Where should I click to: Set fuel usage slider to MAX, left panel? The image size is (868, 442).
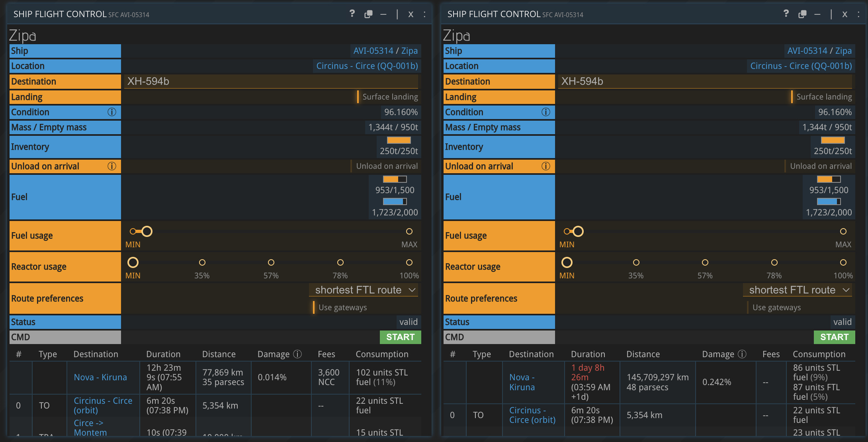(x=409, y=231)
